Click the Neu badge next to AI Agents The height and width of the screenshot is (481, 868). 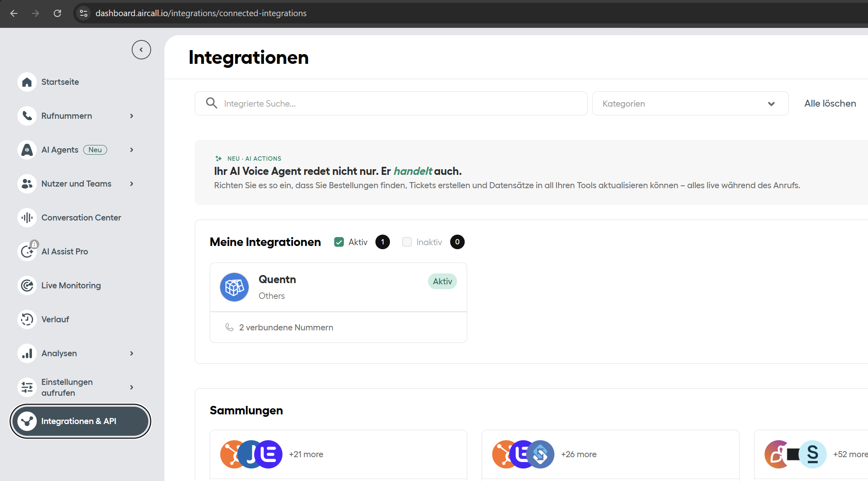(x=95, y=150)
